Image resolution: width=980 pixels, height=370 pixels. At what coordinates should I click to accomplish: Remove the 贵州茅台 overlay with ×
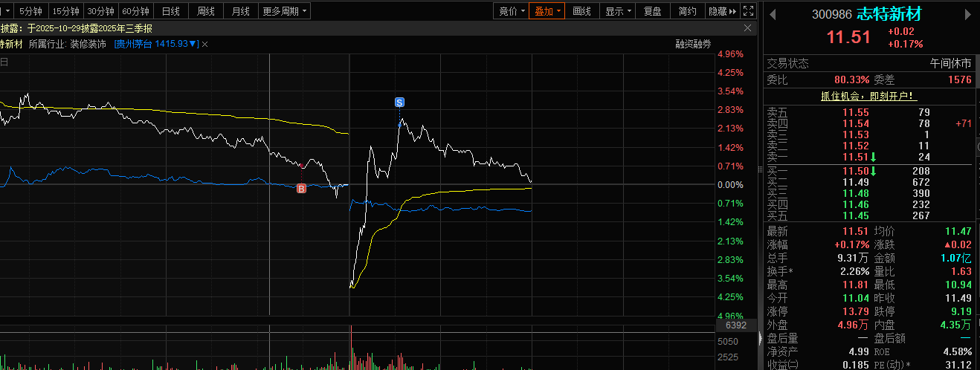(x=205, y=45)
